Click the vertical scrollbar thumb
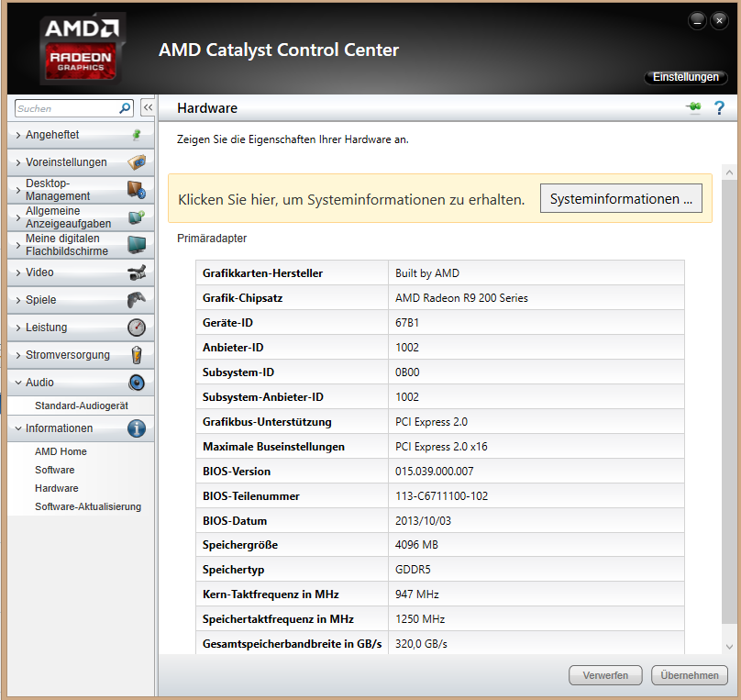741x700 pixels. [x=729, y=402]
